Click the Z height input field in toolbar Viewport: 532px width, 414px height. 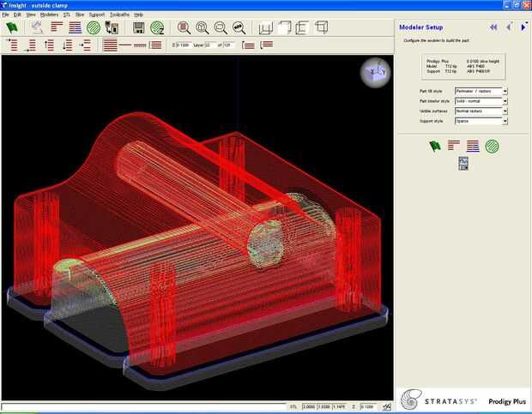click(184, 45)
